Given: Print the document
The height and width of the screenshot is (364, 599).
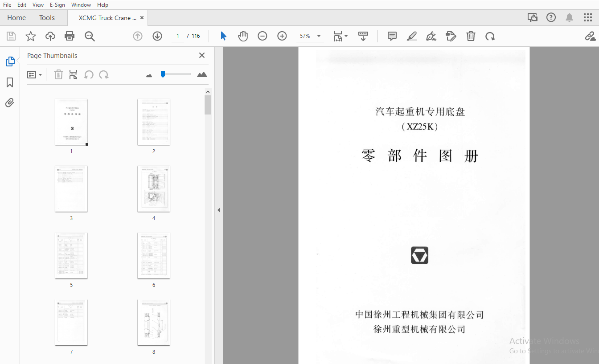Looking at the screenshot, I should tap(70, 36).
